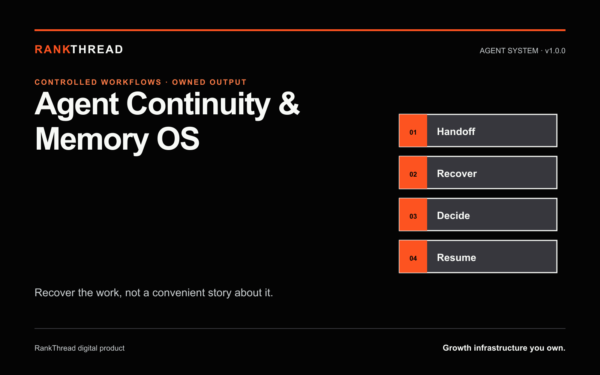Click the Decide step card
The height and width of the screenshot is (375, 600).
click(x=478, y=215)
